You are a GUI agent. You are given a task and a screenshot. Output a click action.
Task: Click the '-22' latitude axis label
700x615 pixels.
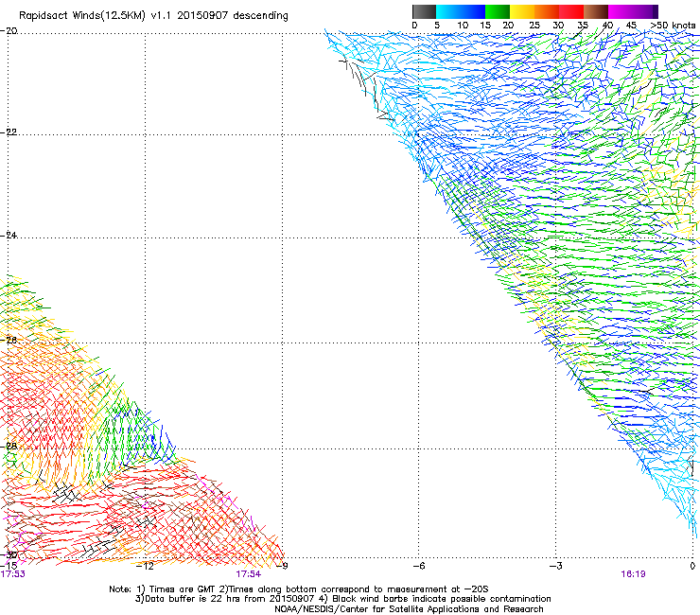click(x=9, y=132)
